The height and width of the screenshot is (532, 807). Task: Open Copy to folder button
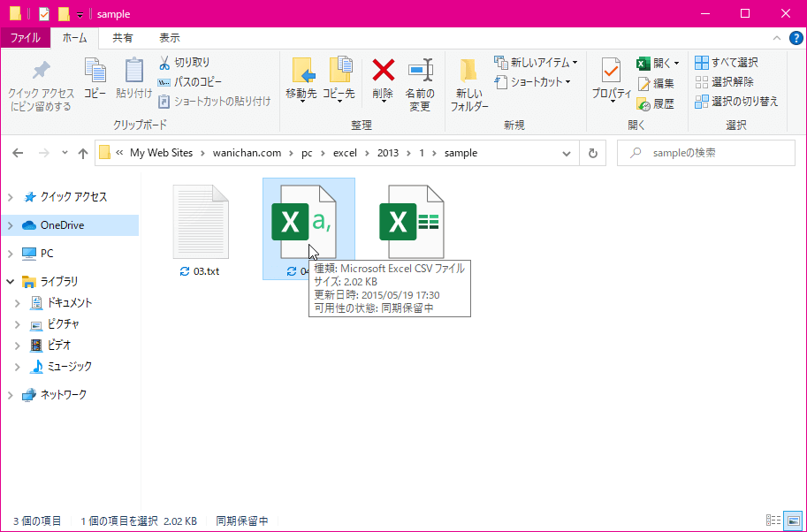(339, 80)
